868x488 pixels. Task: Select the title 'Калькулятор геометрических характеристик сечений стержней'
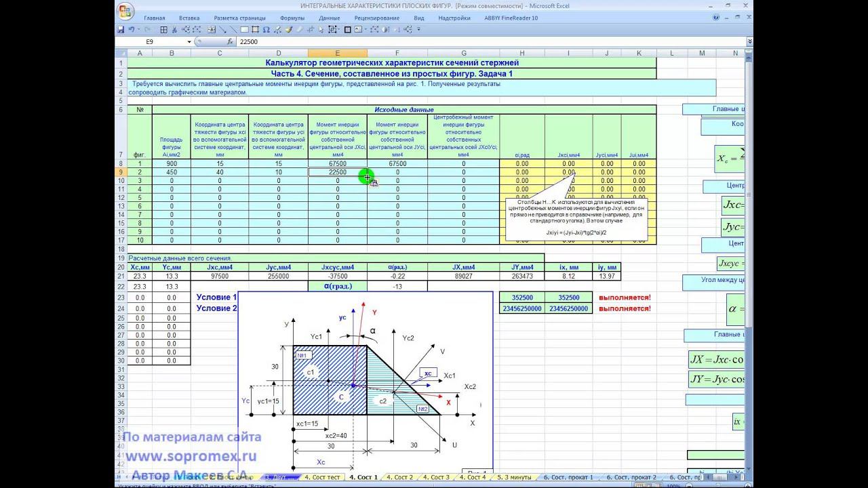click(x=392, y=63)
